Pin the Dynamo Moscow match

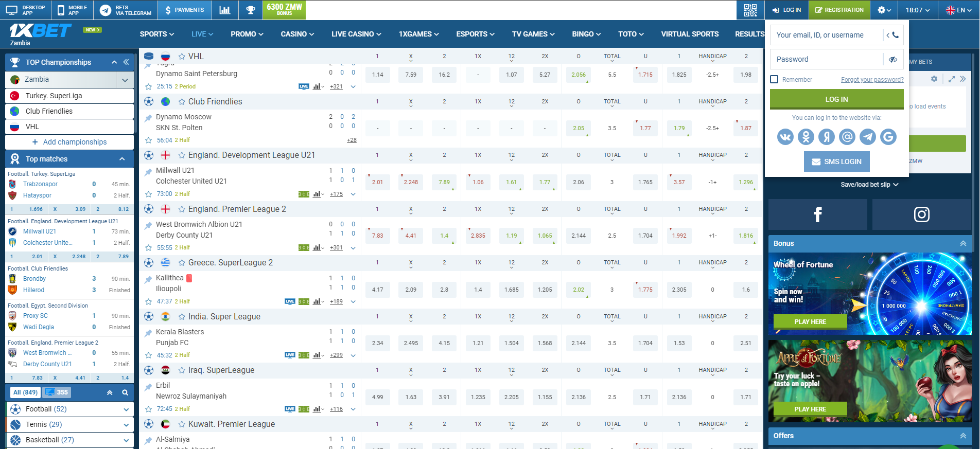[148, 119]
